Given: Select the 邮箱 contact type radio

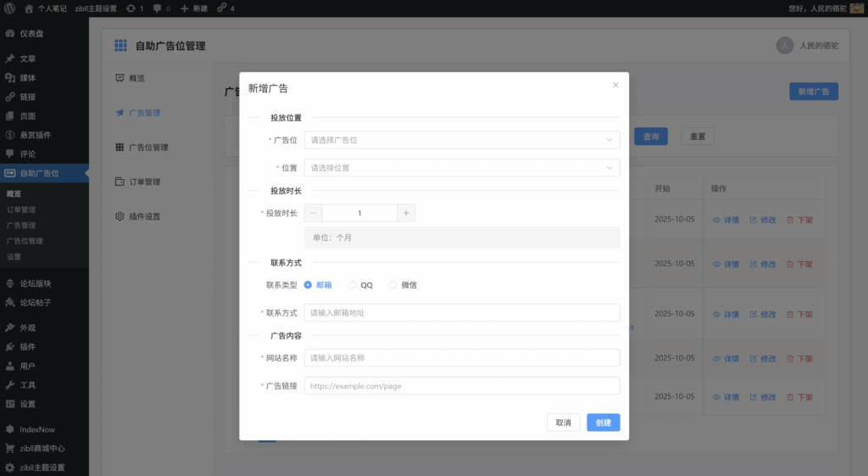Looking at the screenshot, I should click(x=309, y=285).
